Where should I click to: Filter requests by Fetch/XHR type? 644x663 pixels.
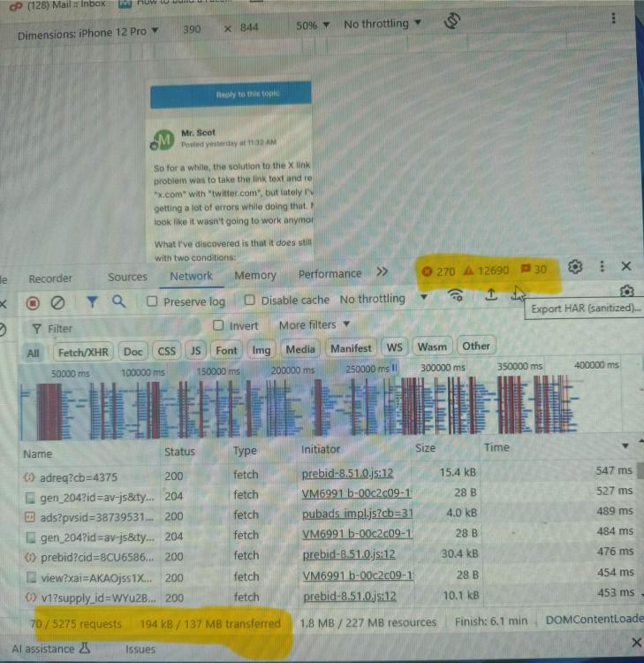(83, 351)
